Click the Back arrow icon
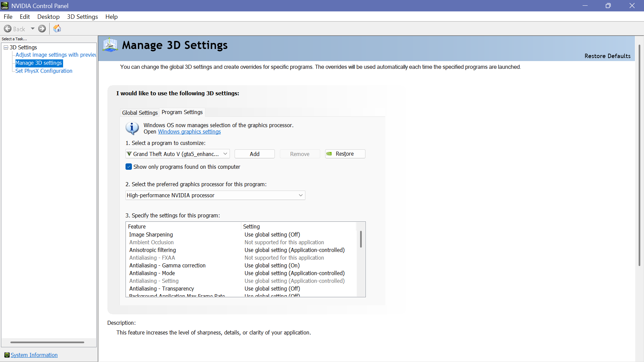This screenshot has height=362, width=644. pyautogui.click(x=8, y=29)
